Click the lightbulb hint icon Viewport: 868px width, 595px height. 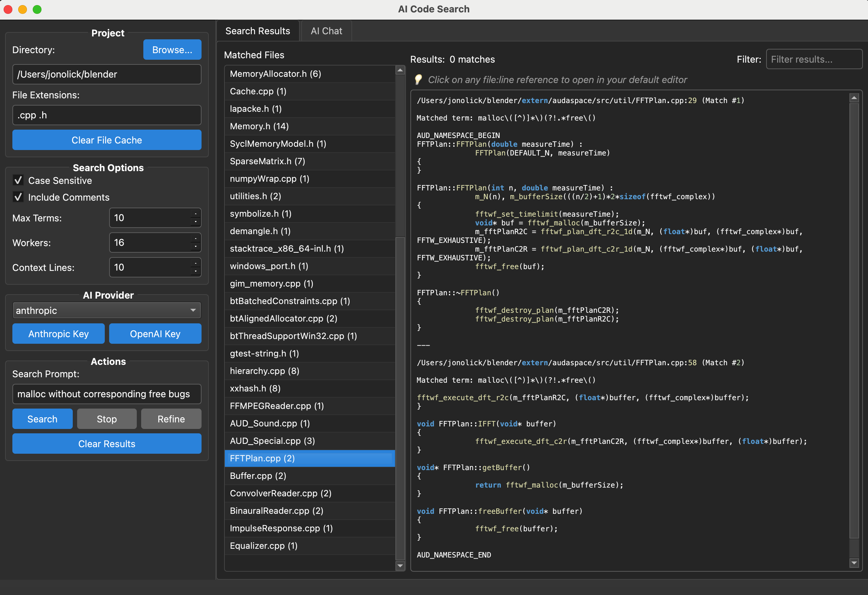point(418,80)
